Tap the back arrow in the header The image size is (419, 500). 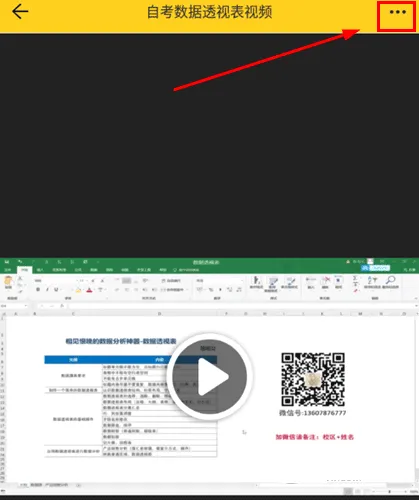coord(20,12)
